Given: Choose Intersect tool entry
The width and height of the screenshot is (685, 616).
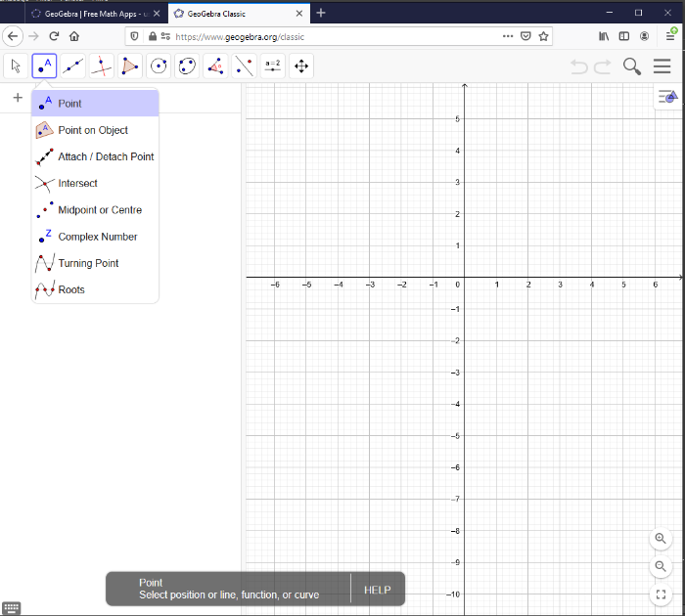Looking at the screenshot, I should (x=95, y=184).
